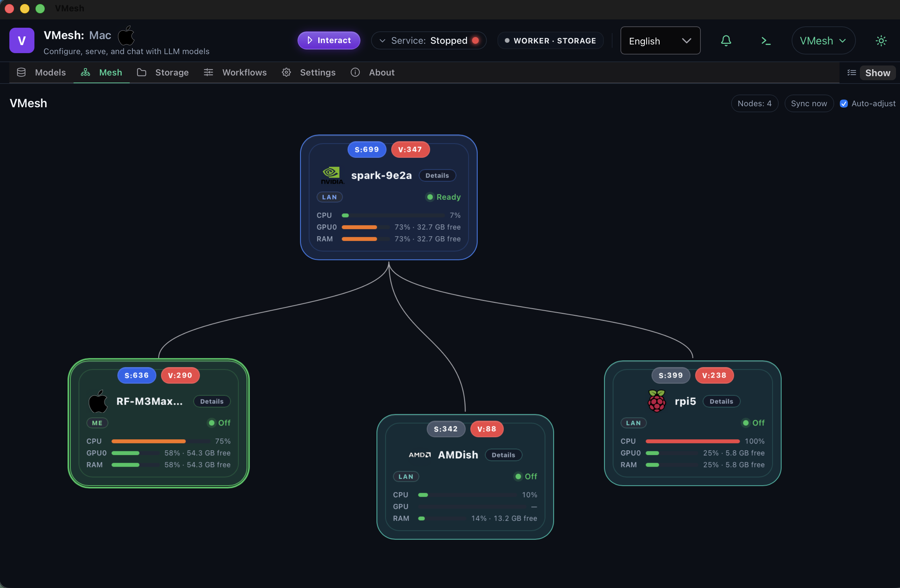
Task: Go to the Workflows tab
Action: tap(235, 72)
